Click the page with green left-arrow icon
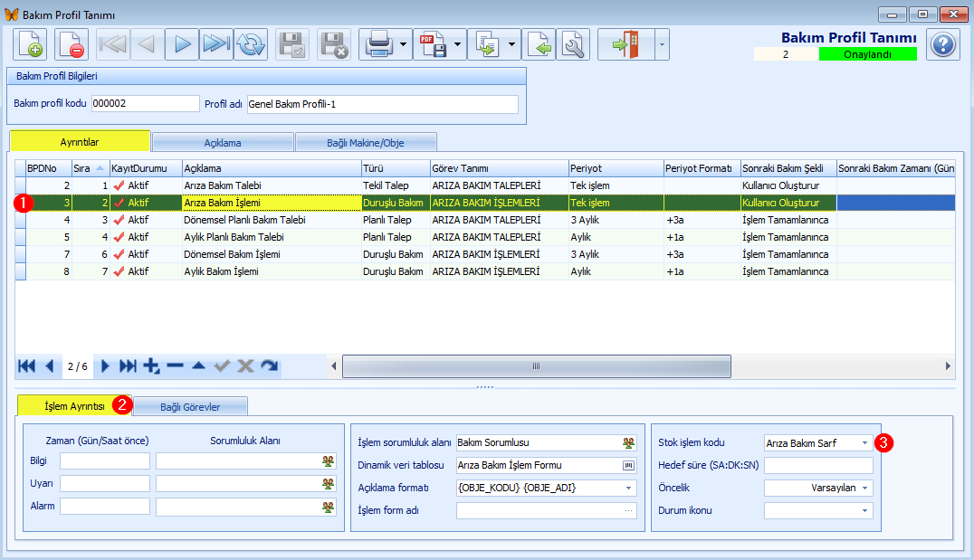Image resolution: width=974 pixels, height=560 pixels. pyautogui.click(x=539, y=44)
